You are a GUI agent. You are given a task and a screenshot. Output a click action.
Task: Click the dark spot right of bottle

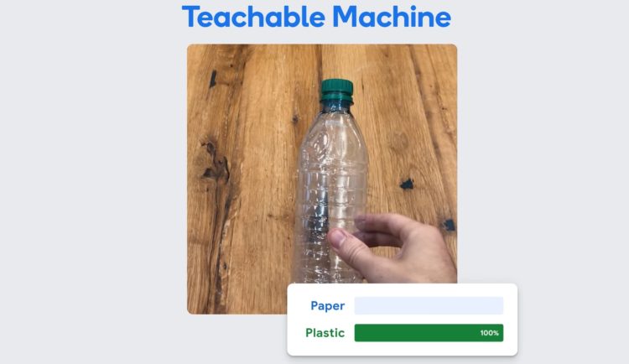point(407,184)
